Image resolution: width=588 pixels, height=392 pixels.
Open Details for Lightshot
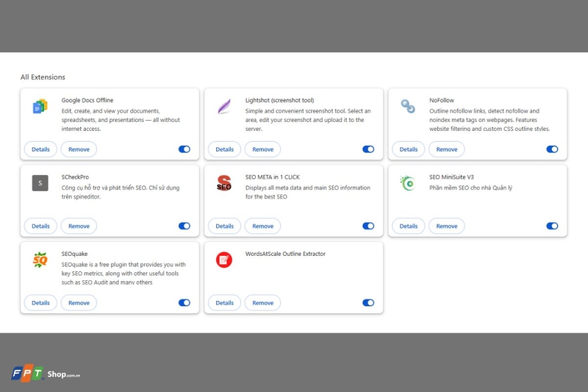[x=224, y=149]
